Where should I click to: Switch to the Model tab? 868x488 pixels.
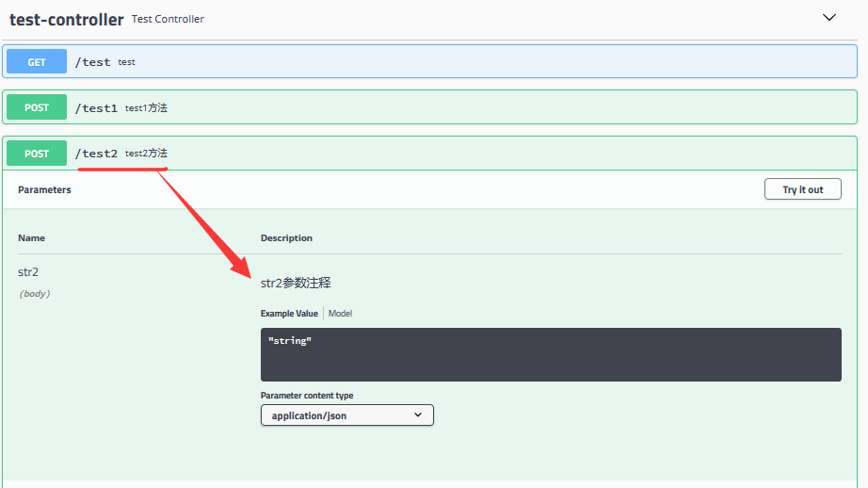(x=340, y=314)
